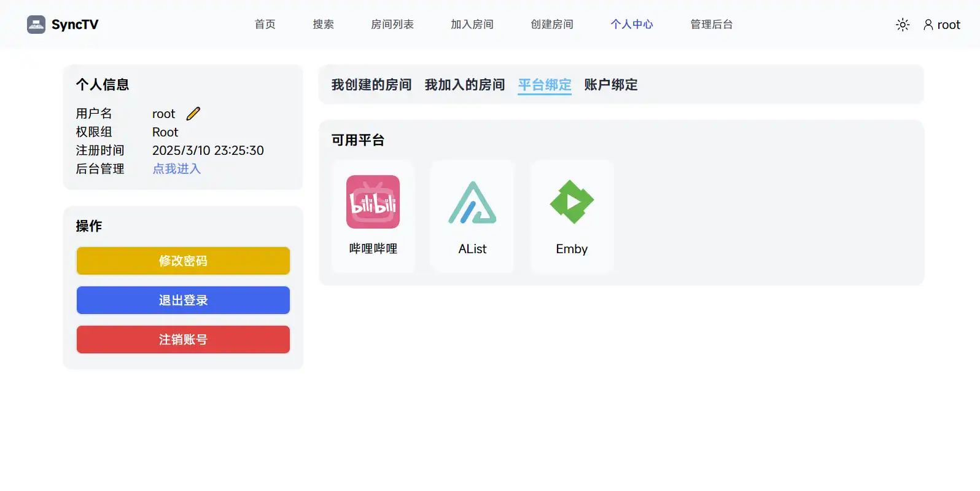Switch to 账户绑定 tab
This screenshot has width=980, height=491.
pos(611,85)
